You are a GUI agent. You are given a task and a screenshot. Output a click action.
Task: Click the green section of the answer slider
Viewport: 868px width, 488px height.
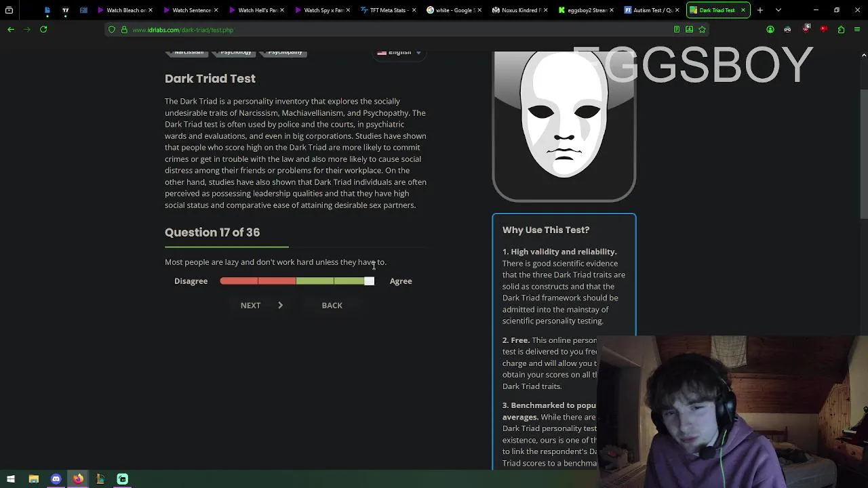coord(330,281)
